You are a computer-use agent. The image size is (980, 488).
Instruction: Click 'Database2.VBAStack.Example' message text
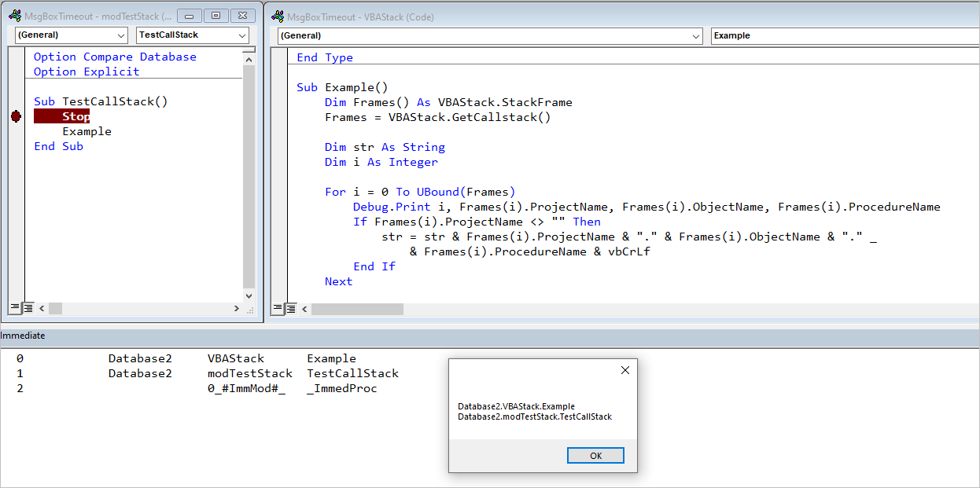(516, 406)
